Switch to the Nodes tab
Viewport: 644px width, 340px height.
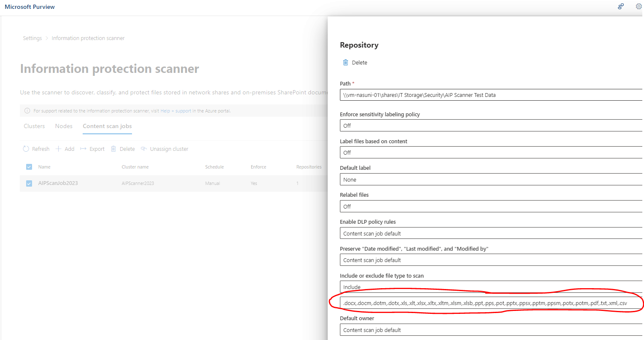click(x=64, y=126)
